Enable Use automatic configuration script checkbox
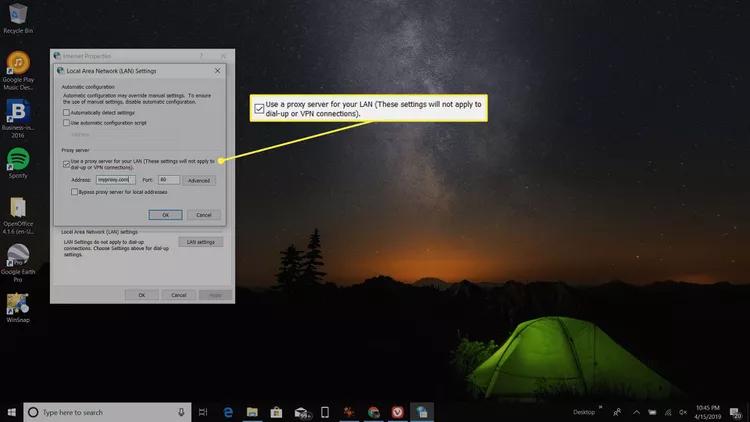 [66, 123]
